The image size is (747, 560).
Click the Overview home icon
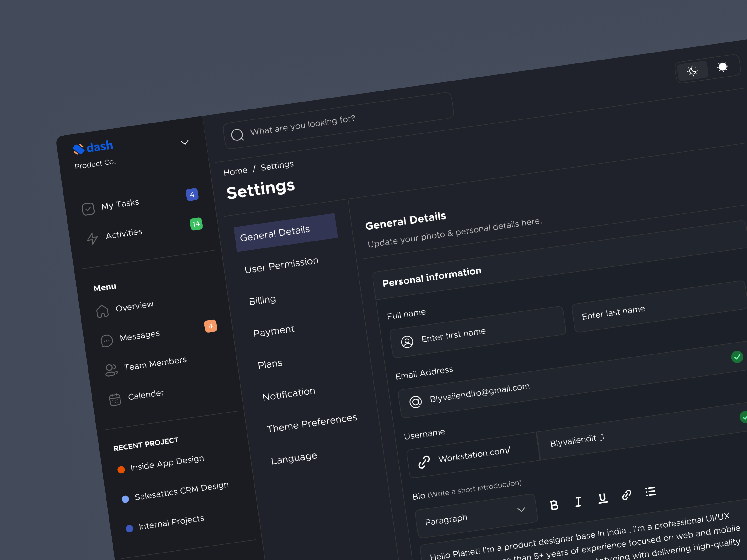pyautogui.click(x=102, y=311)
